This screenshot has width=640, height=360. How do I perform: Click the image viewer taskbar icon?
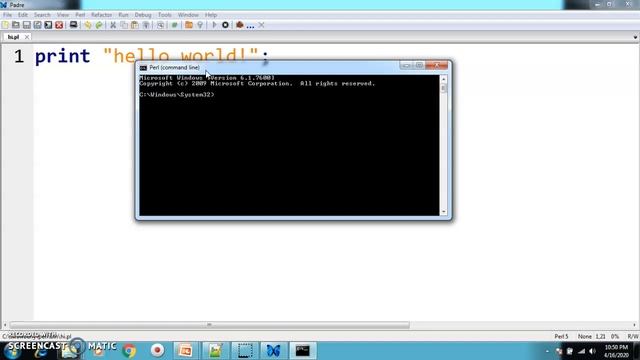tap(215, 351)
